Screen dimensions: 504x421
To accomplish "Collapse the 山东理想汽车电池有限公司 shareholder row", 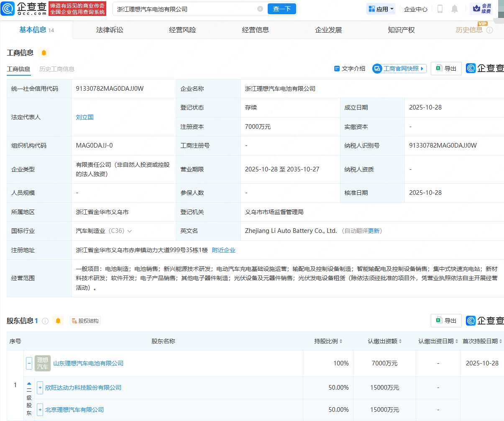I will click(x=29, y=363).
